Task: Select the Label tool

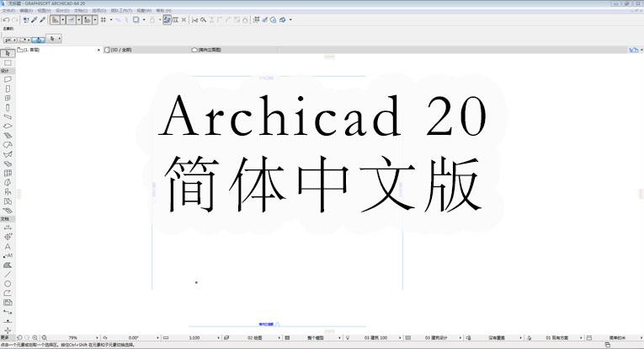Action: pos(8,255)
